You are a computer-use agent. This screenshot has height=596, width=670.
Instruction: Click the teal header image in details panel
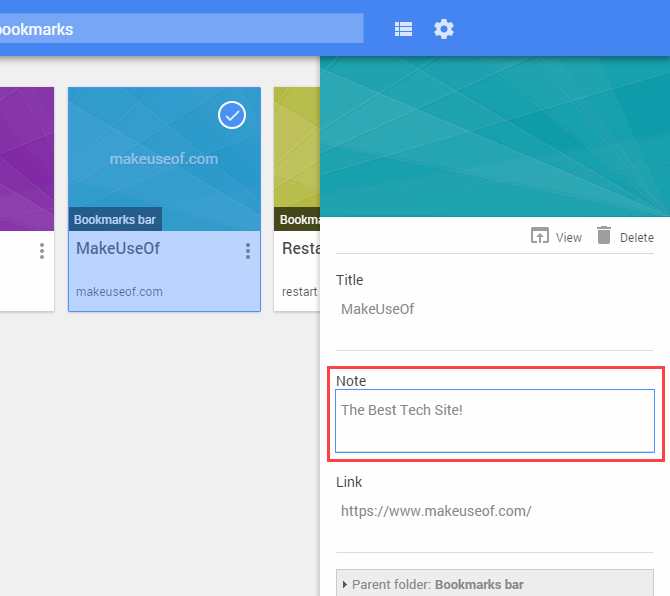(494, 135)
